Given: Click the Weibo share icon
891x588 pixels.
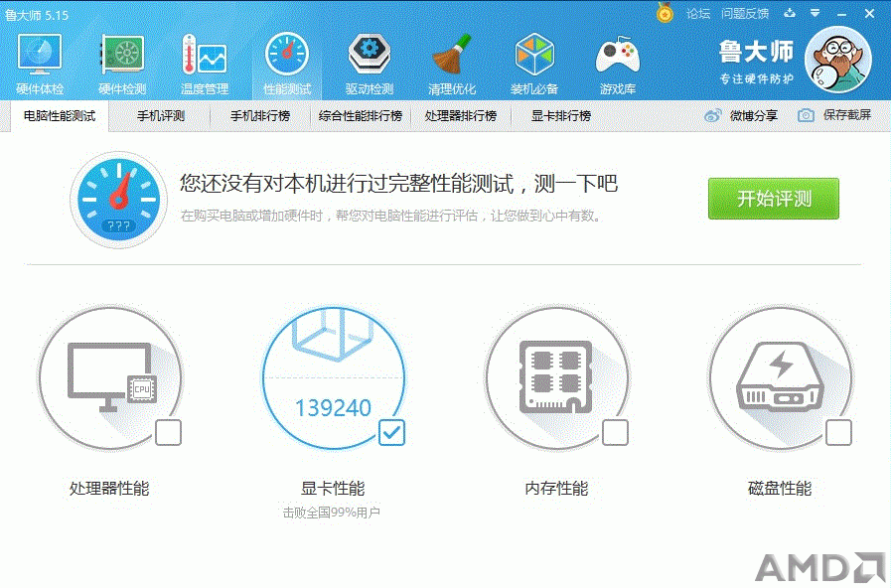Looking at the screenshot, I should click(712, 115).
